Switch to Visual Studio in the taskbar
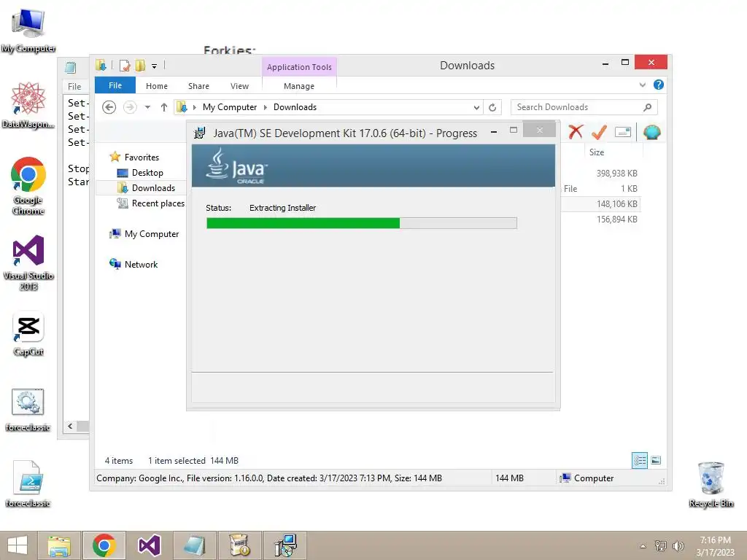This screenshot has height=560, width=747. click(x=149, y=545)
